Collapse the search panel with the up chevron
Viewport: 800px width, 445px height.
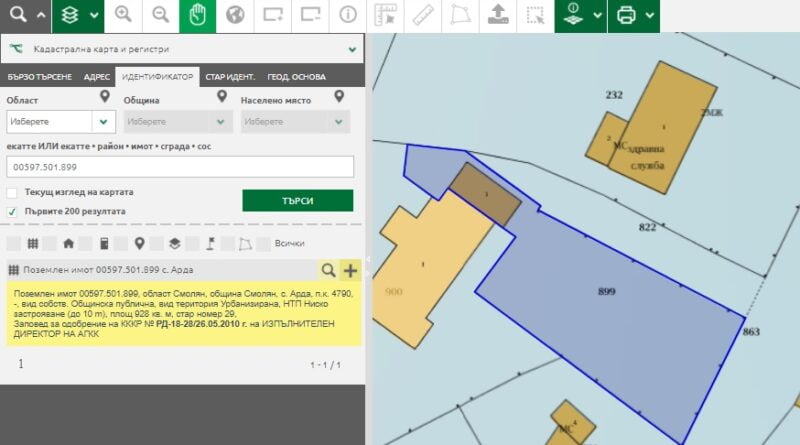tap(41, 15)
